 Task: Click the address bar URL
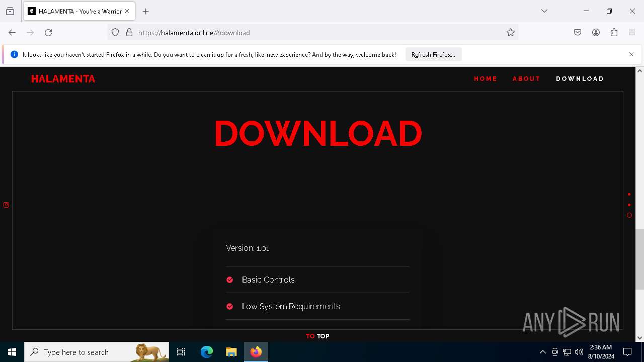(194, 33)
